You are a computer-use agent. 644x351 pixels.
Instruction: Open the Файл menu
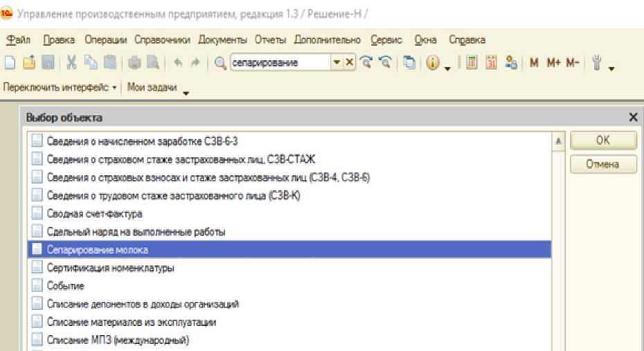coord(19,40)
